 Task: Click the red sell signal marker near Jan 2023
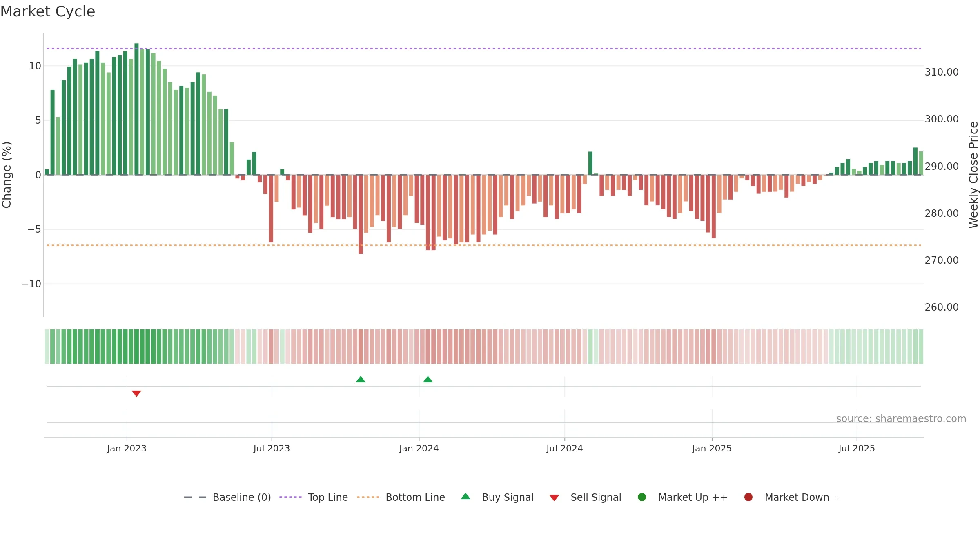click(x=136, y=393)
